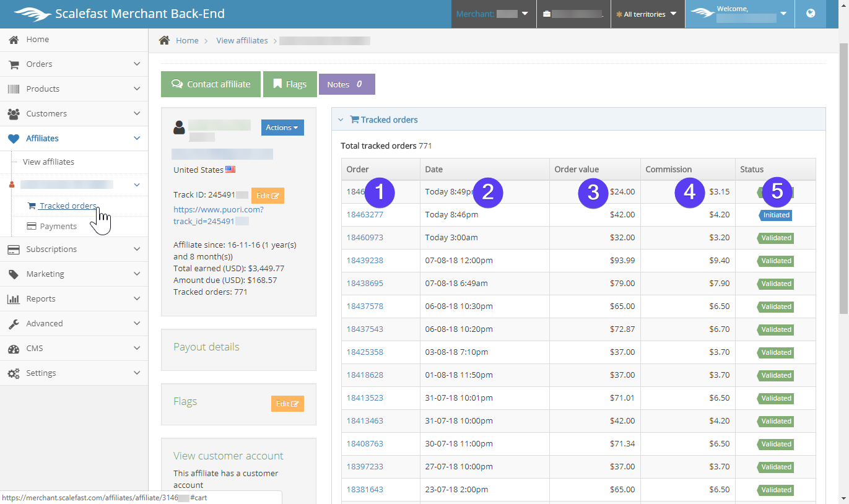
Task: Click the Products barcode icon
Action: coord(14,89)
